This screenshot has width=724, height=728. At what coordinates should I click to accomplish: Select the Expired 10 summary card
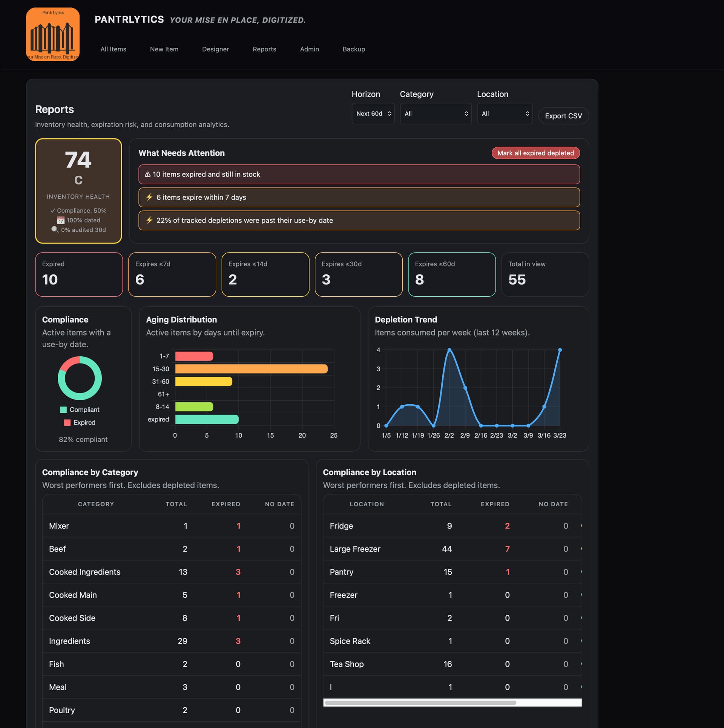pyautogui.click(x=79, y=274)
